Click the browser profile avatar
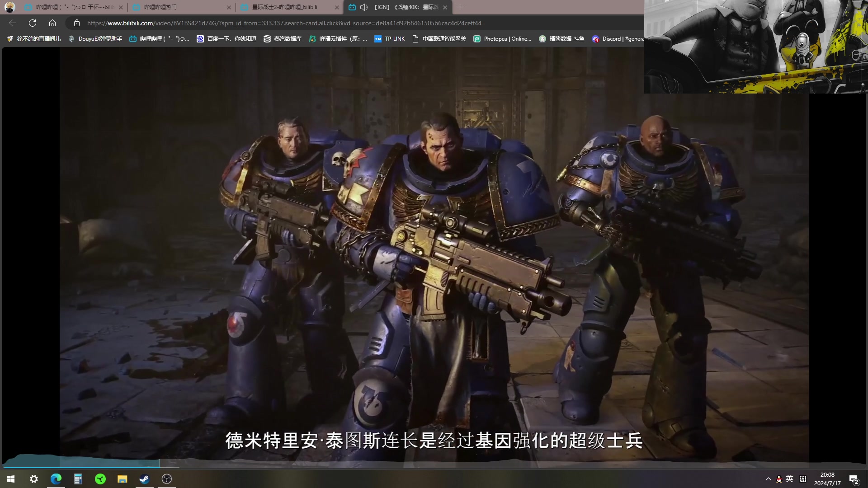This screenshot has height=488, width=868. click(10, 7)
